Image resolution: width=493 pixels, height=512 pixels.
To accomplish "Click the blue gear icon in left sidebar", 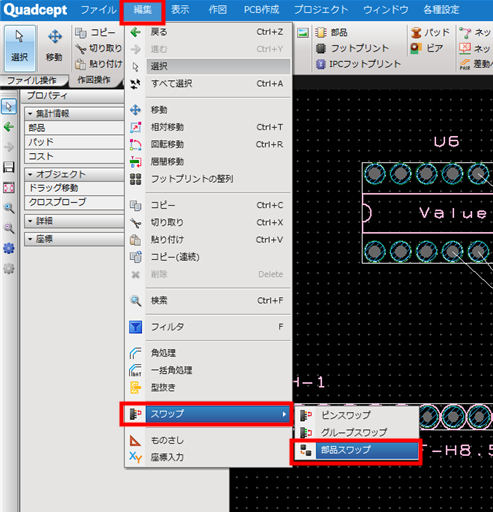I will pos(9,248).
